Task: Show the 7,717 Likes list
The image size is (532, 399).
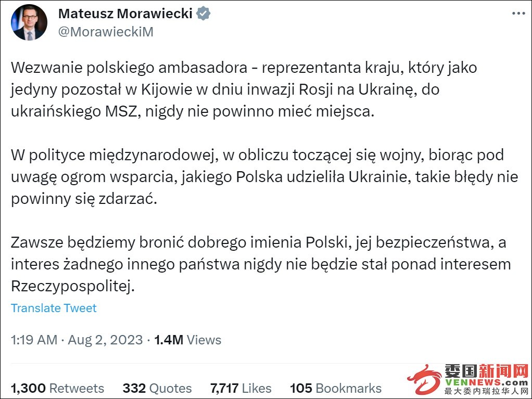Action: tap(241, 388)
